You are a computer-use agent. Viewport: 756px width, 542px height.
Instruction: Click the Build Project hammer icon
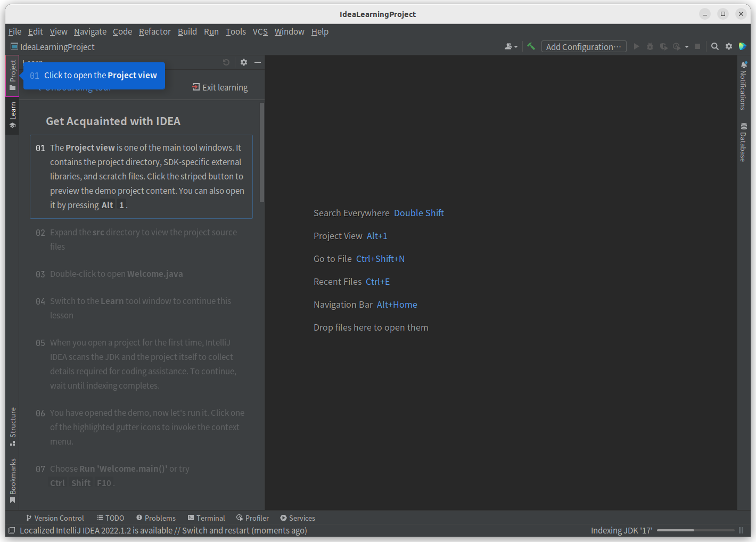pos(531,46)
